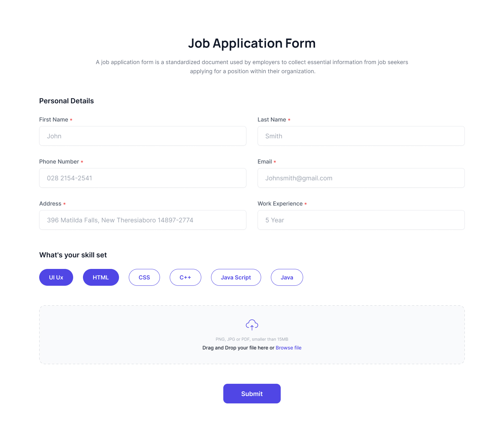Focus the Email input field

pyautogui.click(x=361, y=178)
